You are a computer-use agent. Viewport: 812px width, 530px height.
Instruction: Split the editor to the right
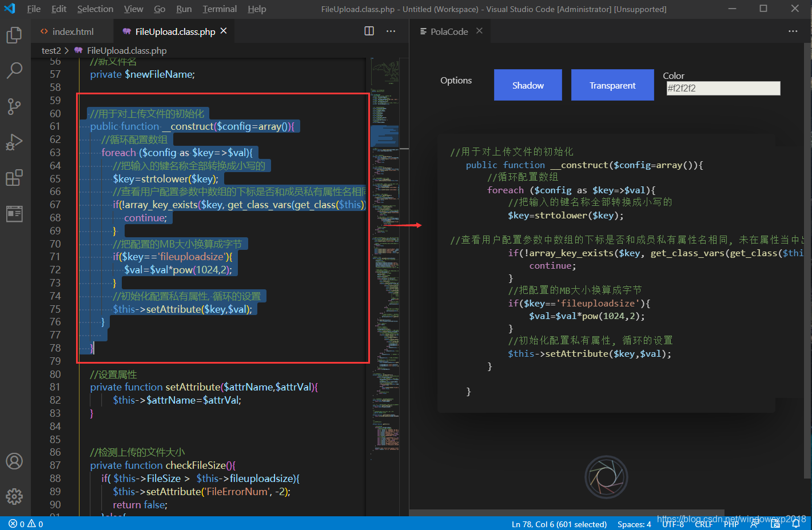click(x=369, y=31)
